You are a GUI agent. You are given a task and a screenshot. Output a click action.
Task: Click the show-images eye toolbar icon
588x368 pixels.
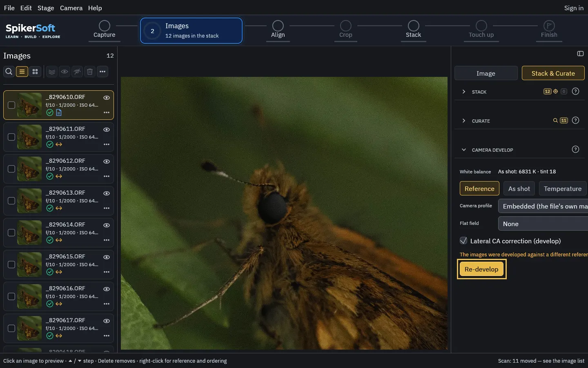pos(65,72)
